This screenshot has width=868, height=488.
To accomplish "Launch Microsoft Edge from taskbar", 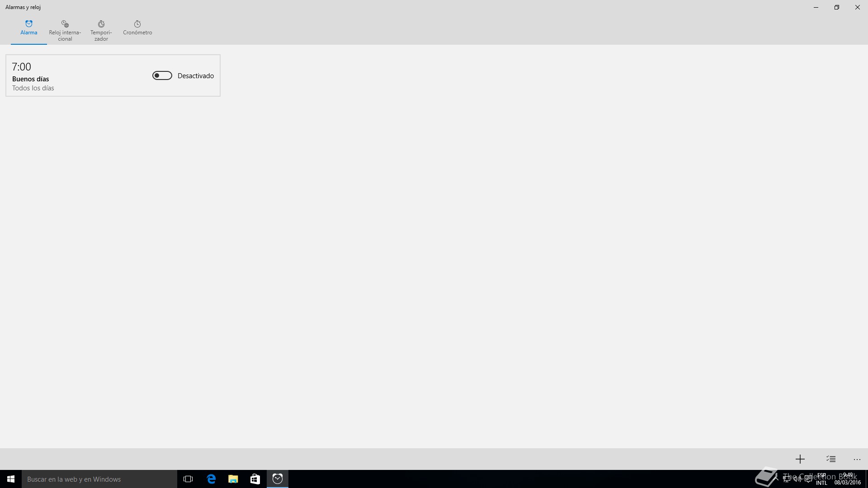I will (x=211, y=479).
